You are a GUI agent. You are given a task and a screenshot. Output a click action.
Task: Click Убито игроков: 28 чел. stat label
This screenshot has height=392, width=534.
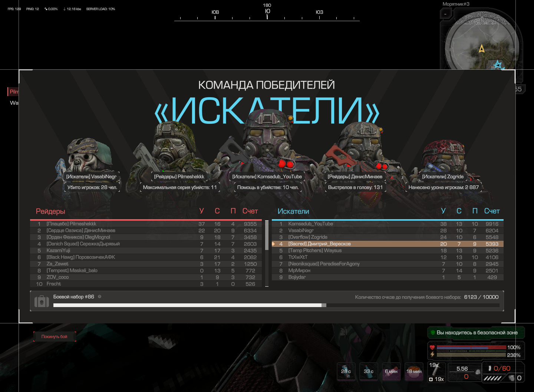click(92, 187)
